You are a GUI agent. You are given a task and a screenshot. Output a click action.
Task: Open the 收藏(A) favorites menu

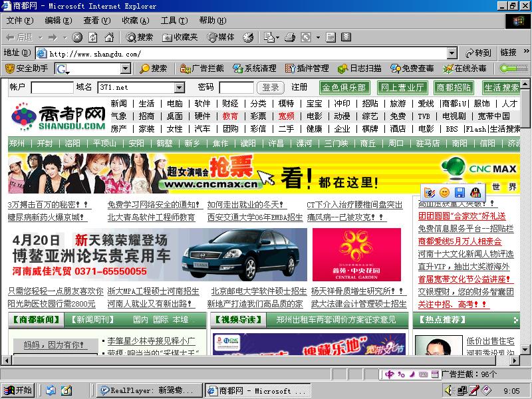pos(134,21)
